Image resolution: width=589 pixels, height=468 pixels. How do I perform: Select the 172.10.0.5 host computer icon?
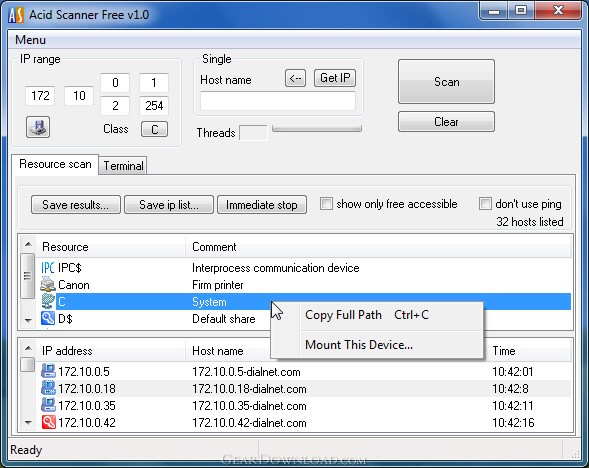click(x=48, y=371)
